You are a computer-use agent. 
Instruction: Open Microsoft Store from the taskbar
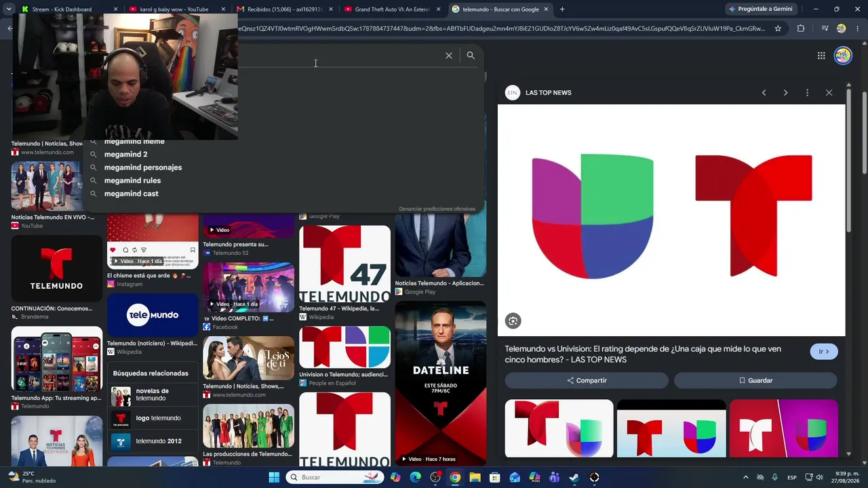[x=494, y=477]
